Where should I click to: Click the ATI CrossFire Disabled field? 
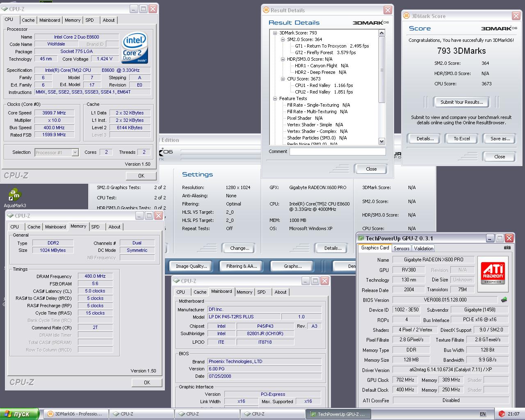tap(450, 400)
